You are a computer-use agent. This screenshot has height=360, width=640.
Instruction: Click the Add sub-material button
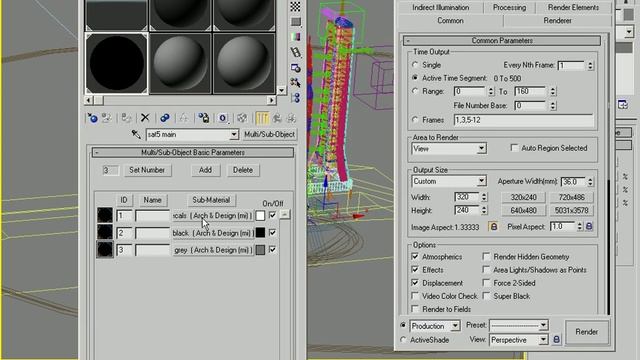[205, 170]
